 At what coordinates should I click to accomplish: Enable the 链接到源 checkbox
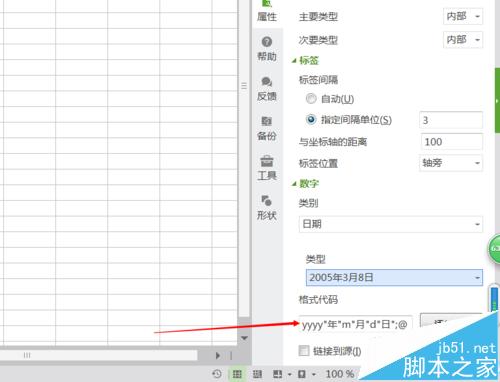click(x=304, y=351)
